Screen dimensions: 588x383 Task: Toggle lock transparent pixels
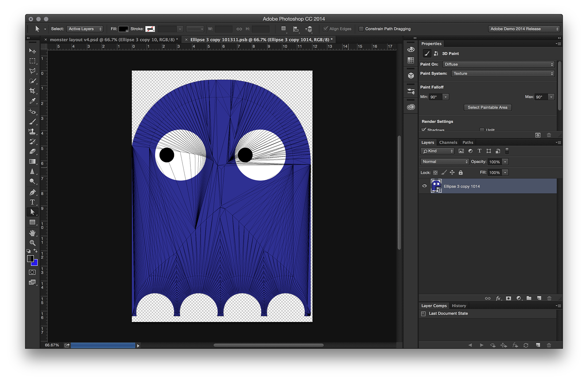pos(435,173)
